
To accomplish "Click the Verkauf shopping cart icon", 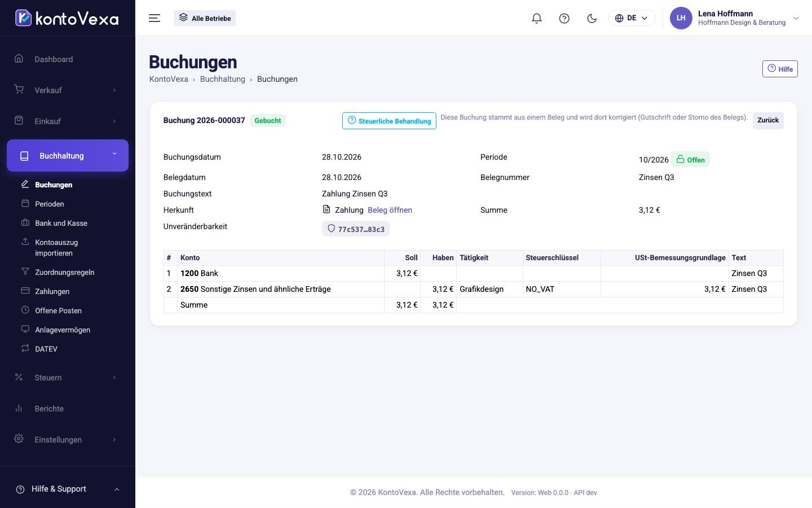I will (x=19, y=90).
